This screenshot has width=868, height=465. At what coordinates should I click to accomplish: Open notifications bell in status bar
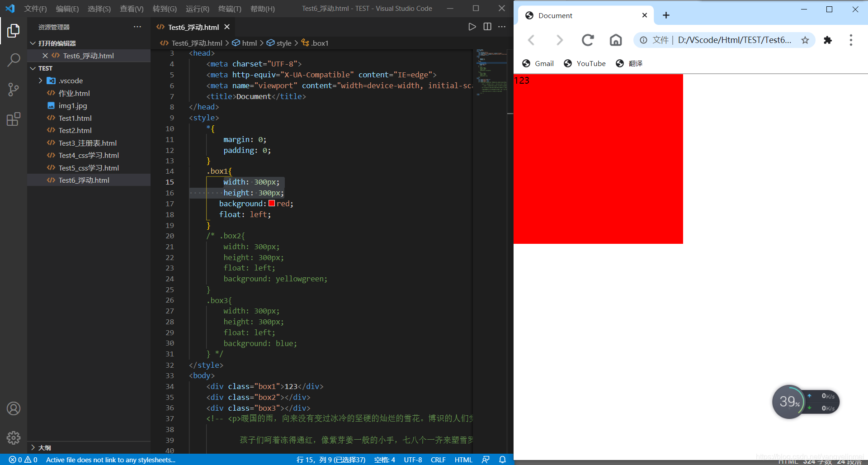[x=502, y=460]
